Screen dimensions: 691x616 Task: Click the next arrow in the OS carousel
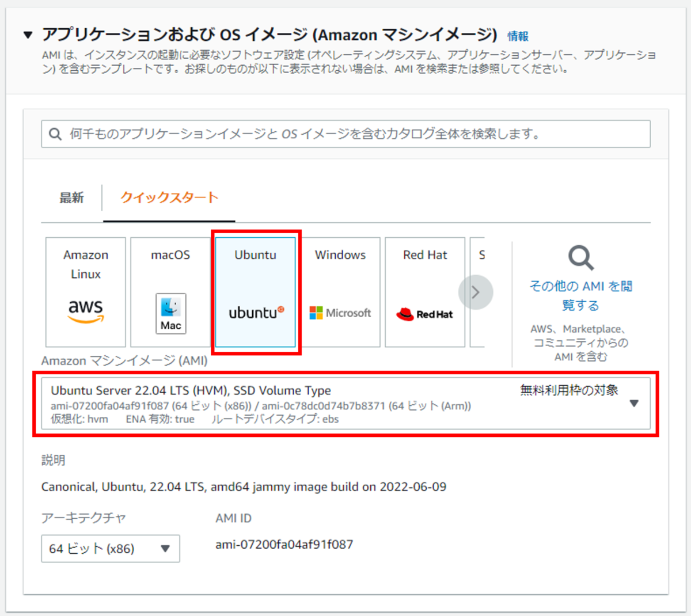(x=476, y=292)
